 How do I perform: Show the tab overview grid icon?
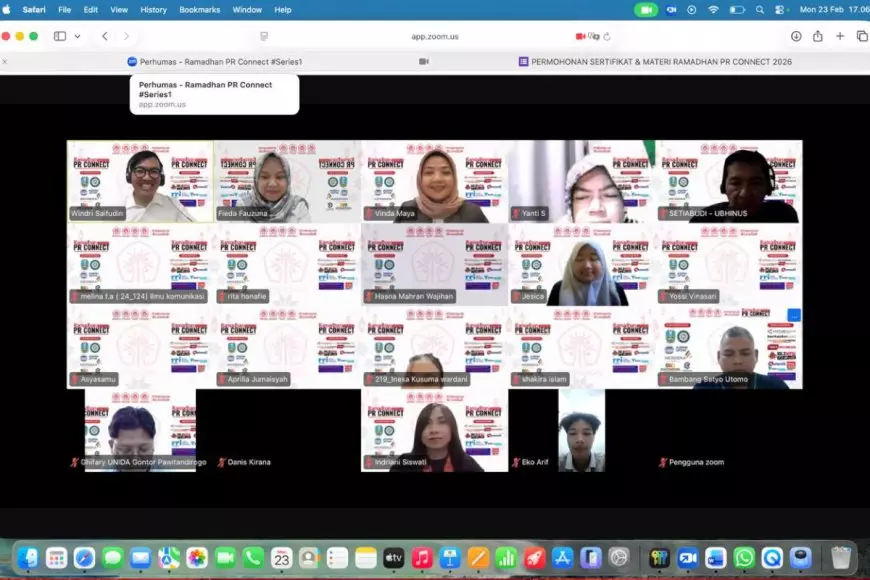tap(861, 36)
